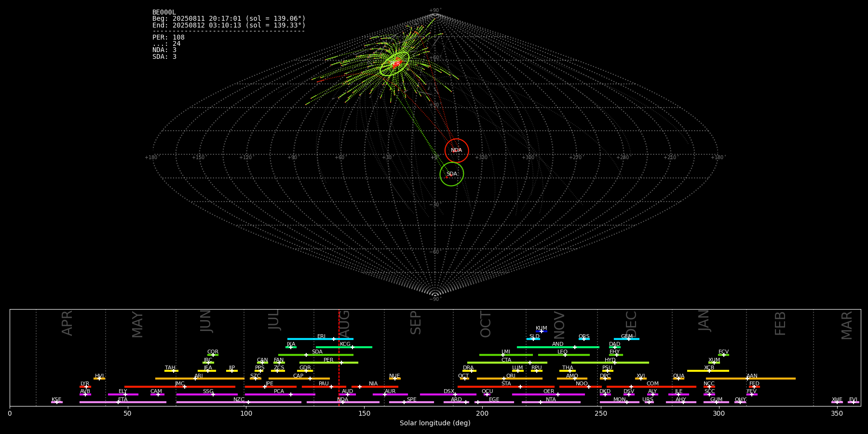This screenshot has width=868, height=434.
Task: Click the orange CAP shower bar
Action: pos(299,379)
